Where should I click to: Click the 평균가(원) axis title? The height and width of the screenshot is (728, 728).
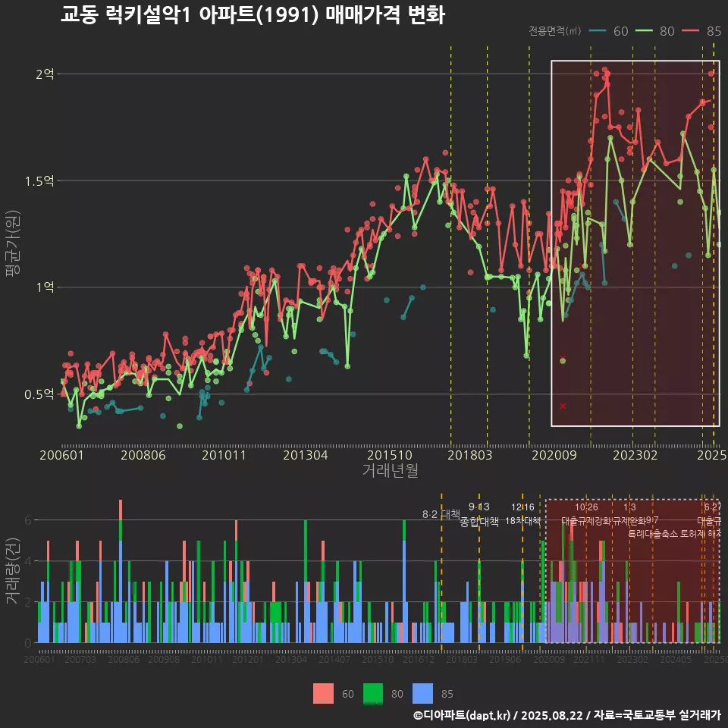pos(13,243)
